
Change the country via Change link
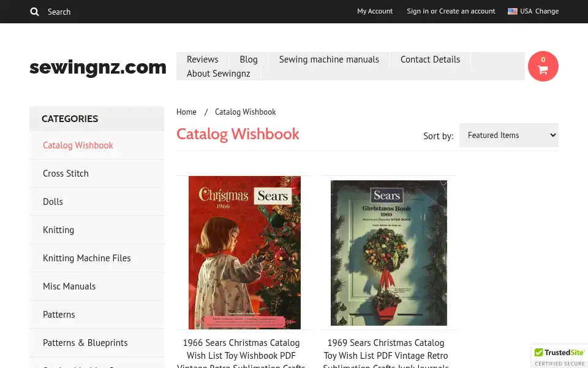547,11
